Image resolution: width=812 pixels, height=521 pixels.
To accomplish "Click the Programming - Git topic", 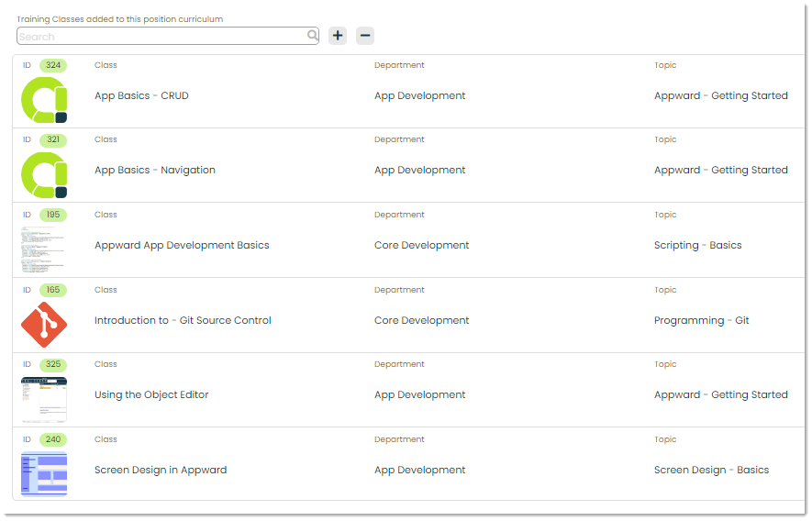I will (x=701, y=320).
